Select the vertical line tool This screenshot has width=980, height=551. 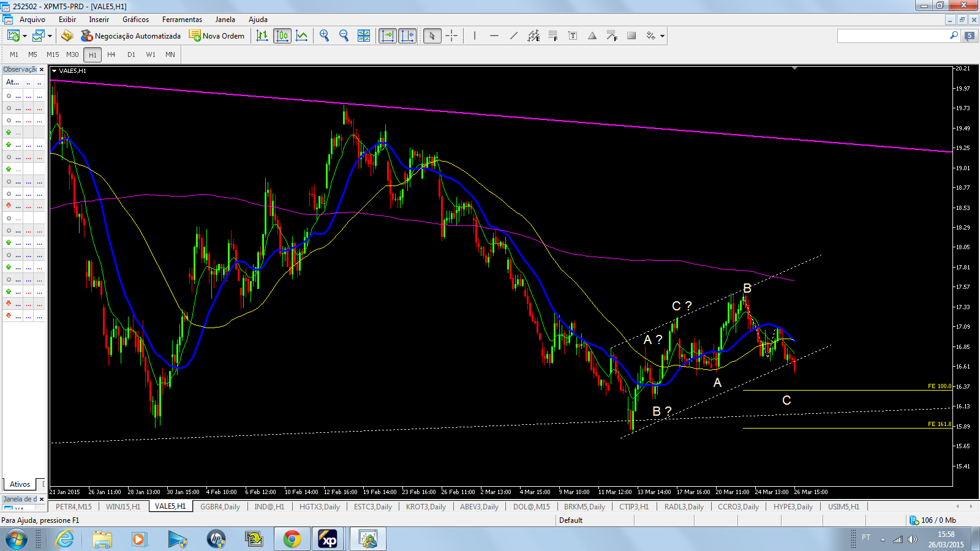tap(475, 36)
